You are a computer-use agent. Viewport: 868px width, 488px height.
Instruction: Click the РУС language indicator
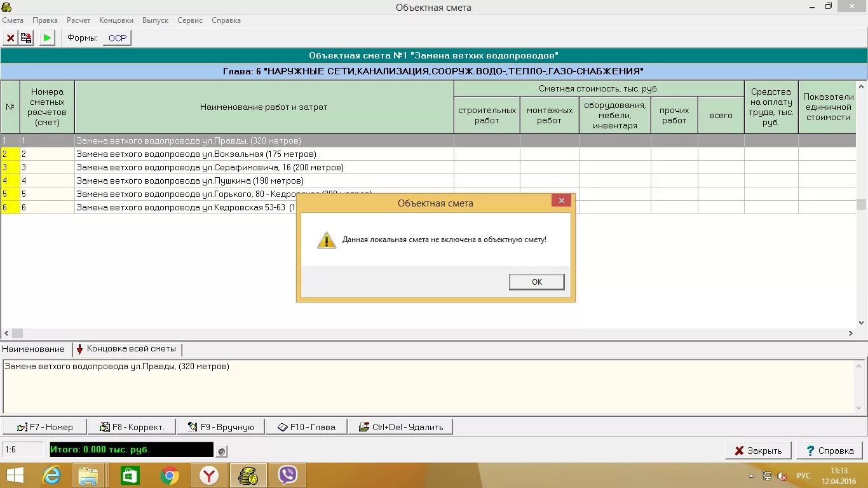[804, 476]
